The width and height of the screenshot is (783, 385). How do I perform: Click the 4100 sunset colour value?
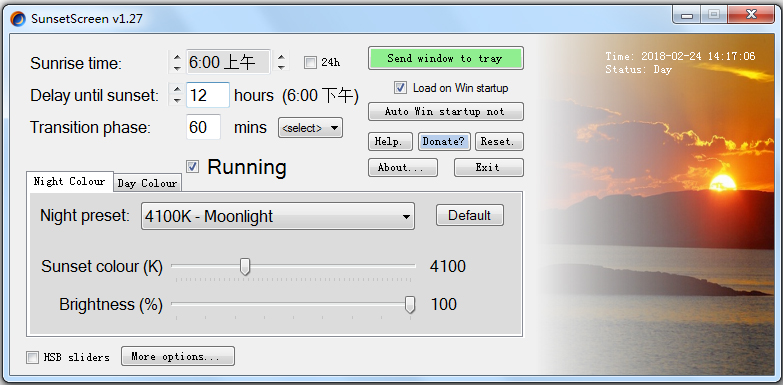coord(447,266)
